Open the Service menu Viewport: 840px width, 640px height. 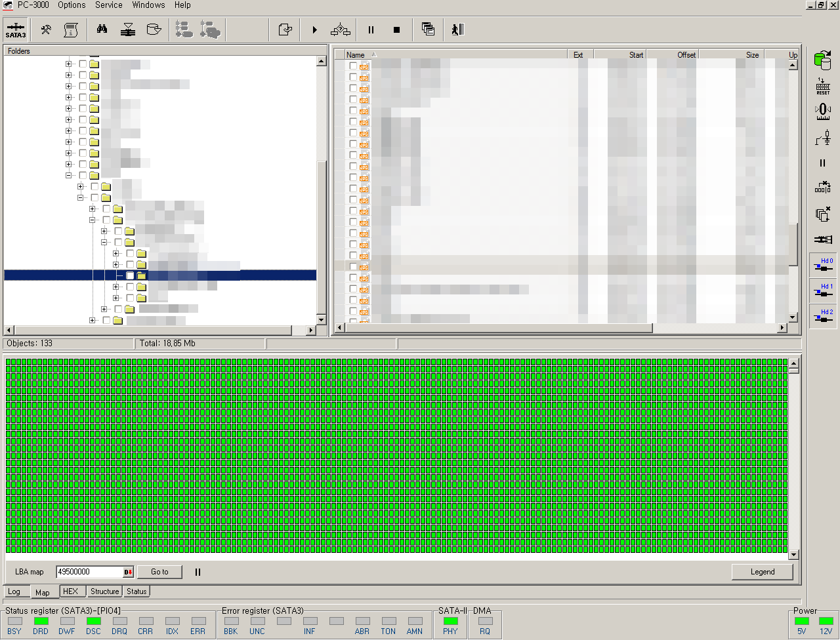pos(109,5)
